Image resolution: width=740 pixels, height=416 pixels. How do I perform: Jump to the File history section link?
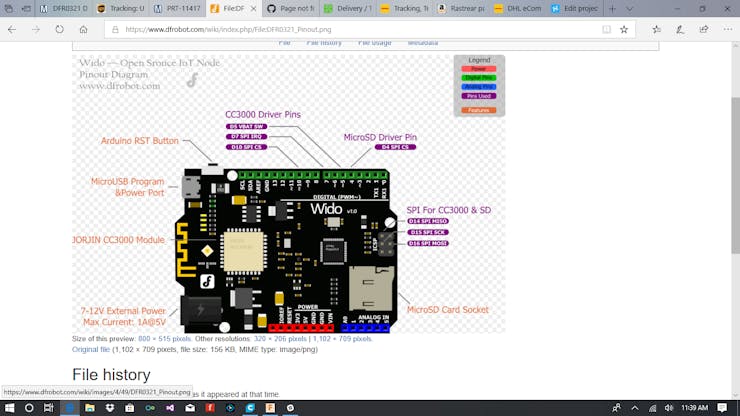coord(324,43)
